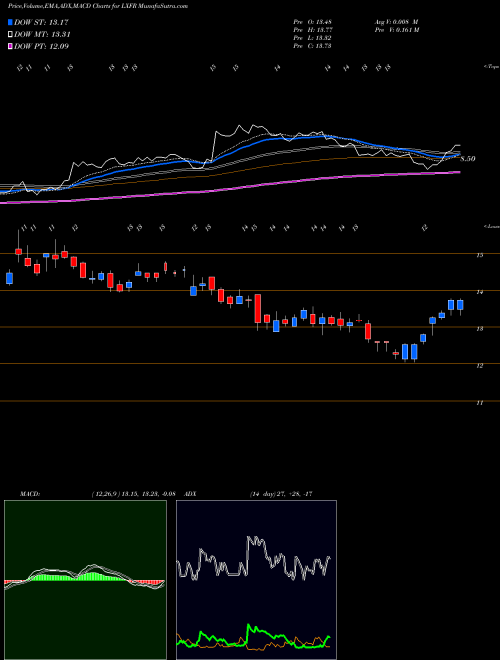This screenshot has width=500, height=660.
Task: Select the 'DOW ST: 13.17' legend label
Action: [x=41, y=22]
